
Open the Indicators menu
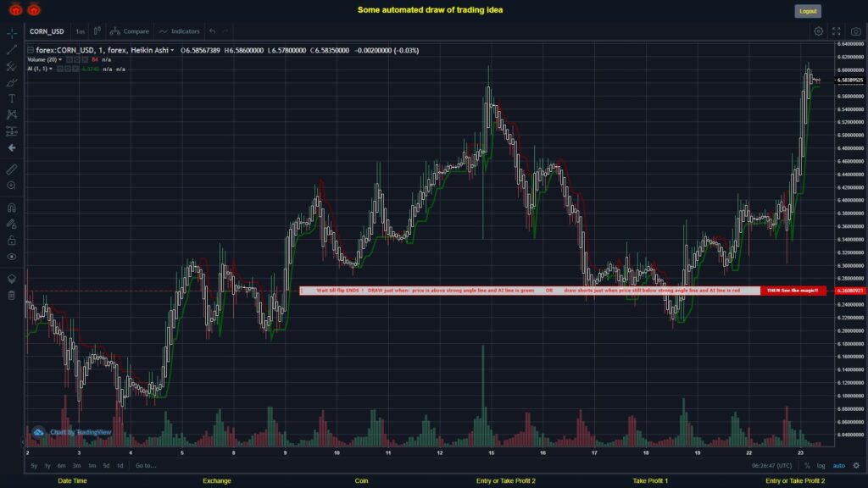click(x=180, y=31)
